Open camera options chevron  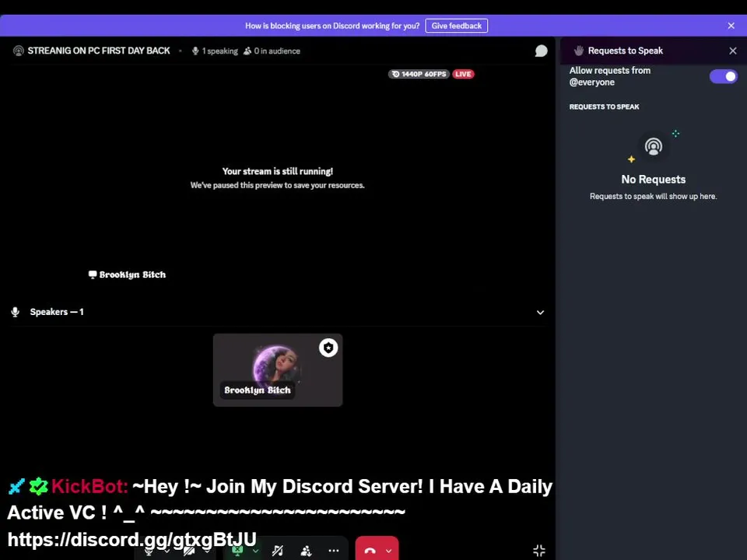click(x=207, y=551)
